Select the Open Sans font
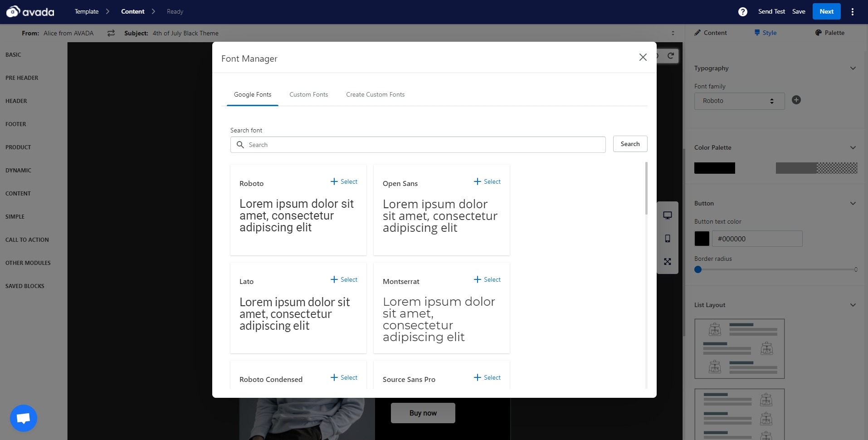The height and width of the screenshot is (440, 868). click(x=487, y=182)
